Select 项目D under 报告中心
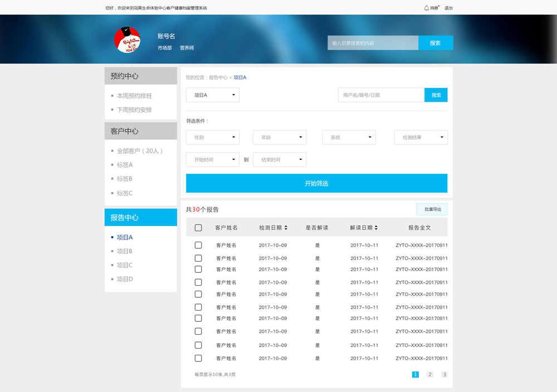The height and width of the screenshot is (392, 557). point(125,279)
